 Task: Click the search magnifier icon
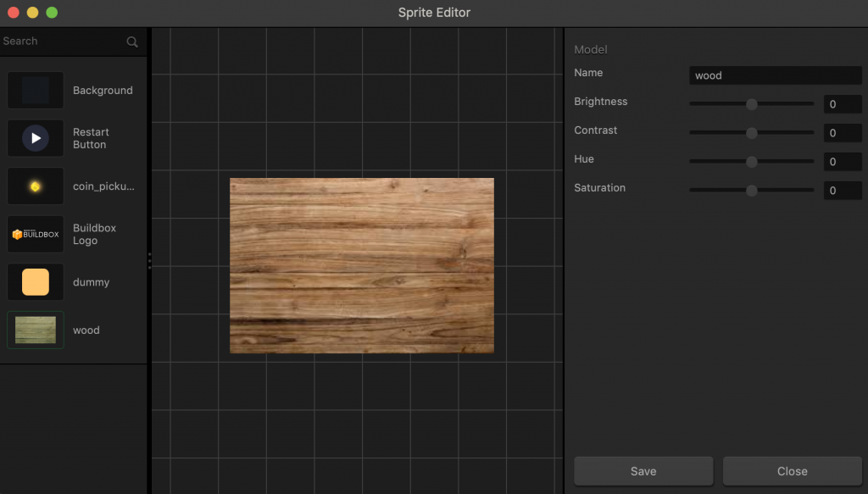pos(132,42)
